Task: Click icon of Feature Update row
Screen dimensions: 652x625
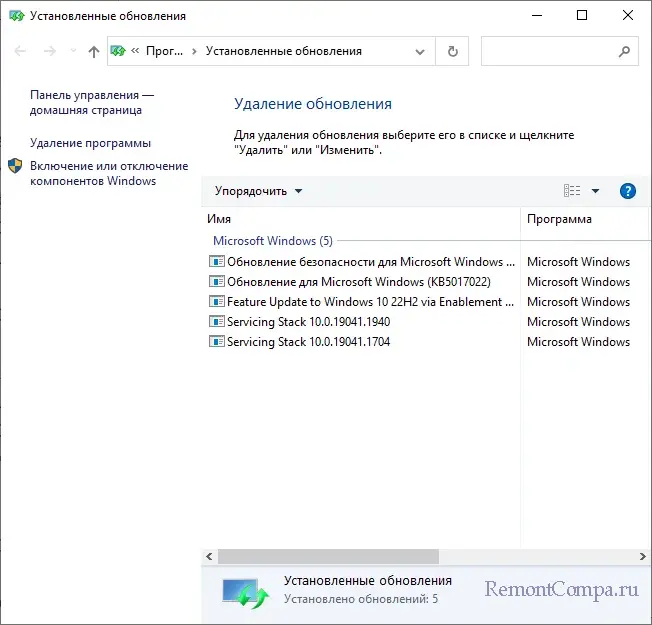Action: [x=217, y=301]
